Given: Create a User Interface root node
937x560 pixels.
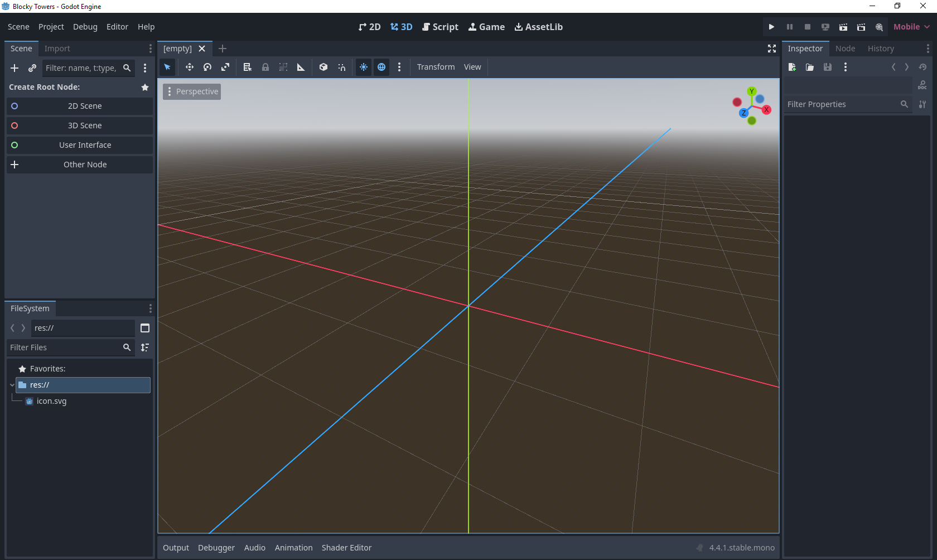Looking at the screenshot, I should (x=80, y=145).
